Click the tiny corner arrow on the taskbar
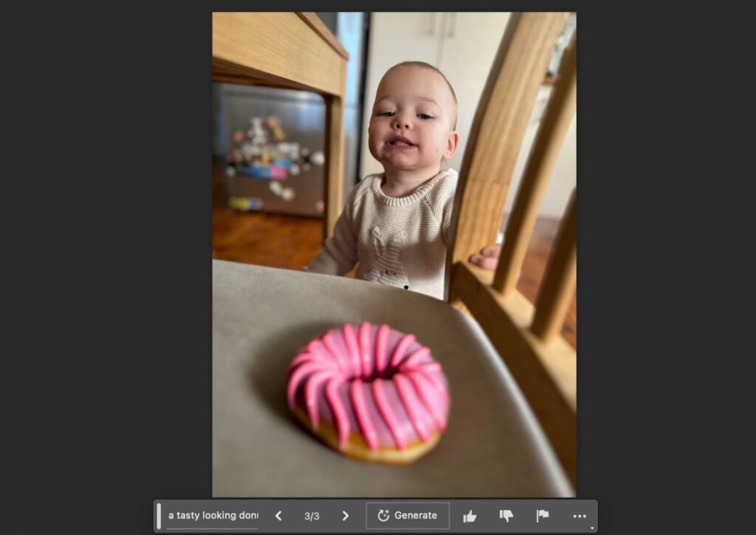756x535 pixels. click(x=592, y=528)
